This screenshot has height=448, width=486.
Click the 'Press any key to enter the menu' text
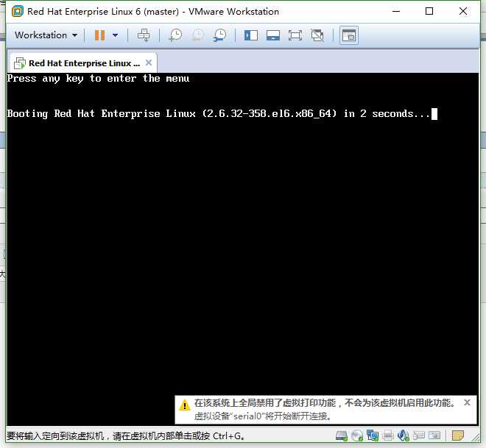pos(98,78)
